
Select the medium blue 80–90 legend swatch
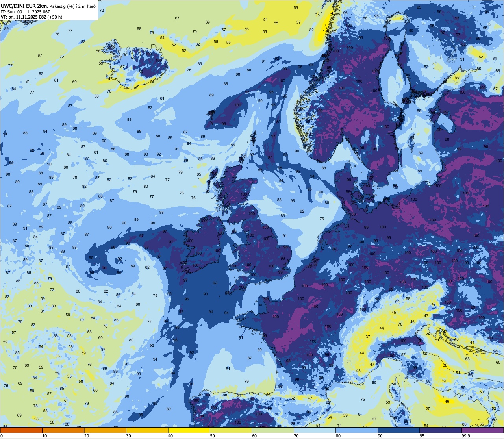coord(357,430)
